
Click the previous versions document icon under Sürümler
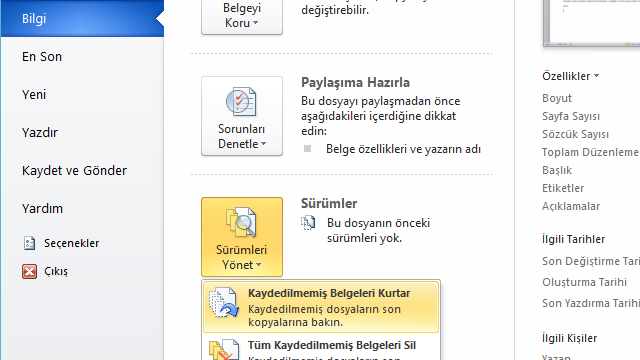pyautogui.click(x=308, y=223)
